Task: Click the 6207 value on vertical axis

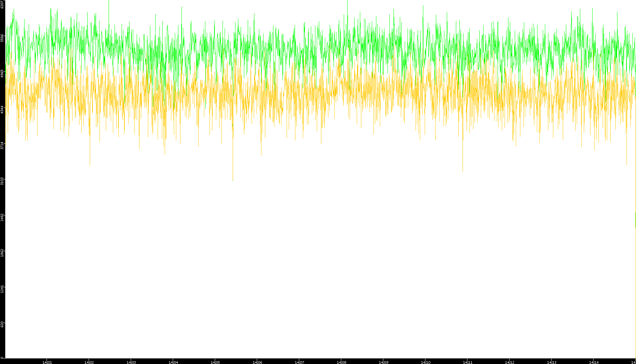Action: click(x=2, y=4)
